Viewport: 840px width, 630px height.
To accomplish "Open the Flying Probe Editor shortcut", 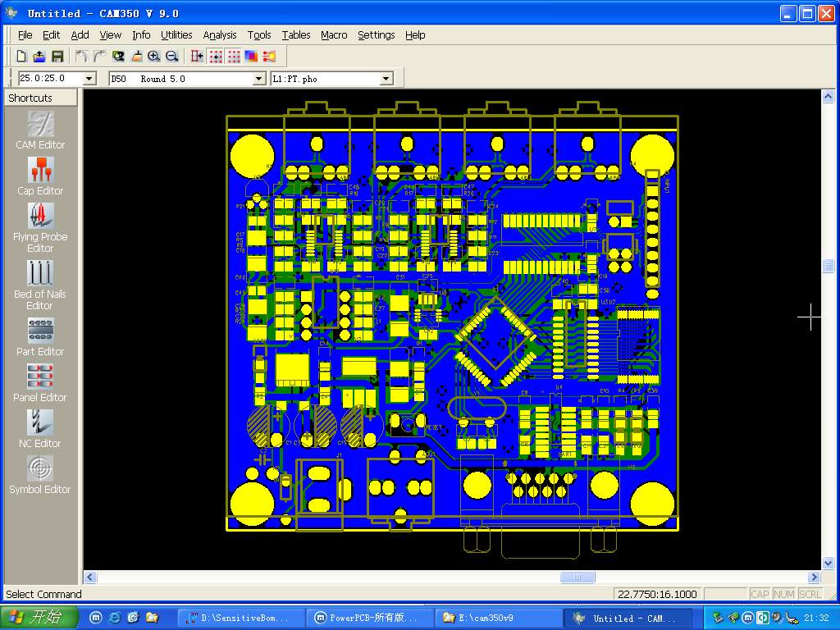I will pyautogui.click(x=40, y=228).
